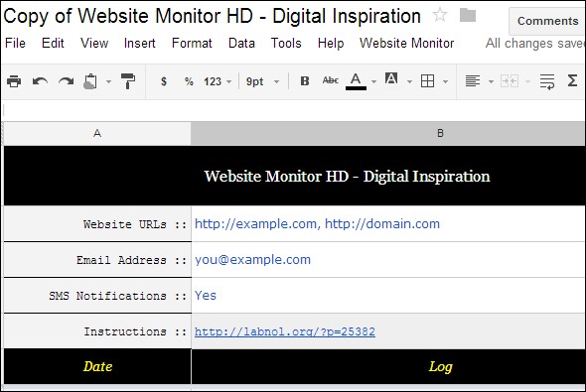Open the Format menu
The image size is (586, 392).
click(192, 44)
